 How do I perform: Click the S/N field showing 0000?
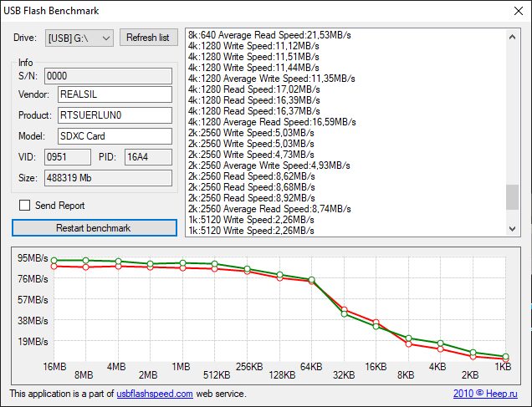click(x=108, y=77)
